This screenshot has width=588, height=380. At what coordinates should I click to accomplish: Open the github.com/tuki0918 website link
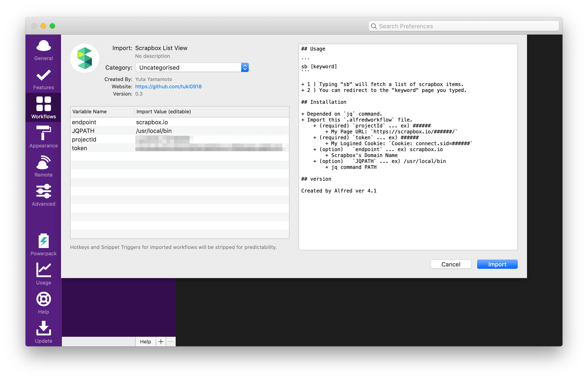[168, 87]
